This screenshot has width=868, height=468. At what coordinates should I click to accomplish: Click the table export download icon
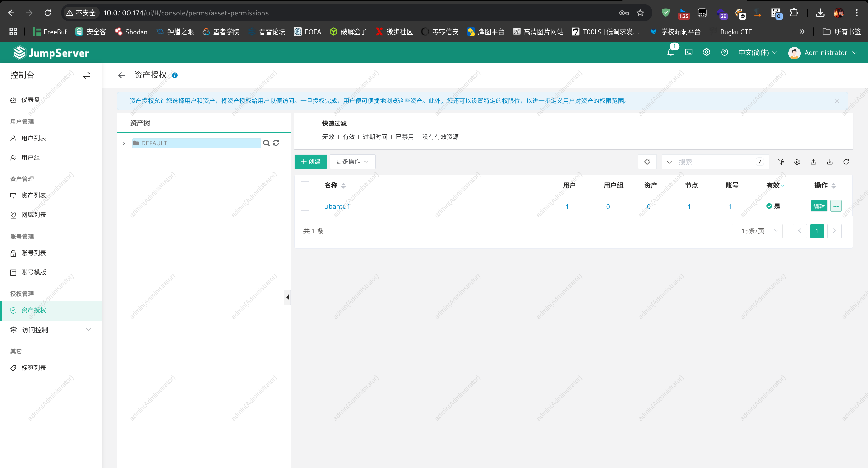830,162
